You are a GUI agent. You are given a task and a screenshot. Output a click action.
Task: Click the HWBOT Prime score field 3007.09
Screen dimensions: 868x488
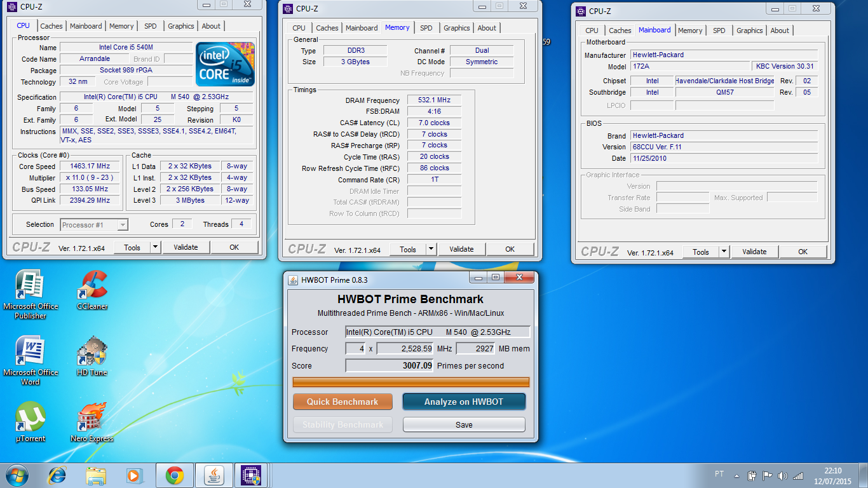[x=390, y=365]
